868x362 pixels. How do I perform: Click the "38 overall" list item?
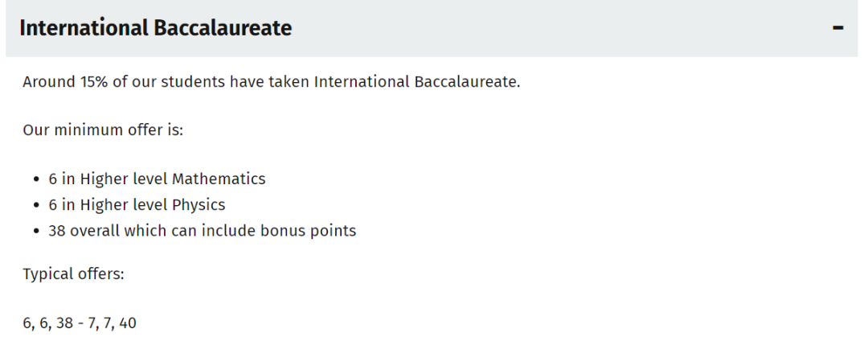[202, 231]
